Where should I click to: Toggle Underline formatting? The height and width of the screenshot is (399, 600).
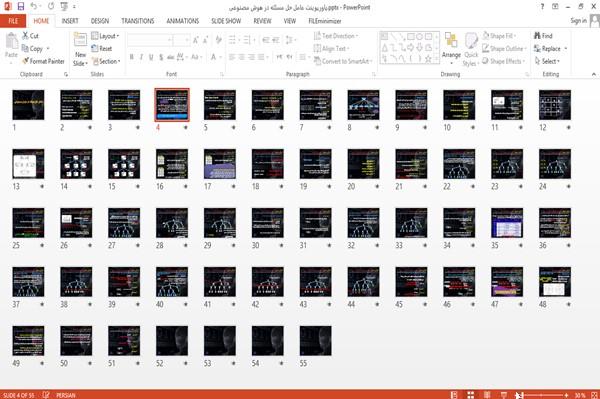point(151,57)
